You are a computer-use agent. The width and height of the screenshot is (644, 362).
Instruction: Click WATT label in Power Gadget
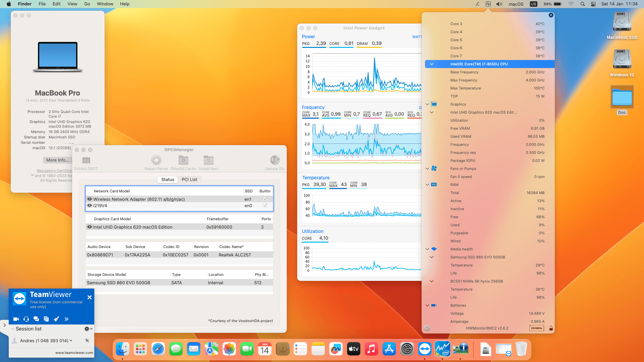(x=417, y=37)
